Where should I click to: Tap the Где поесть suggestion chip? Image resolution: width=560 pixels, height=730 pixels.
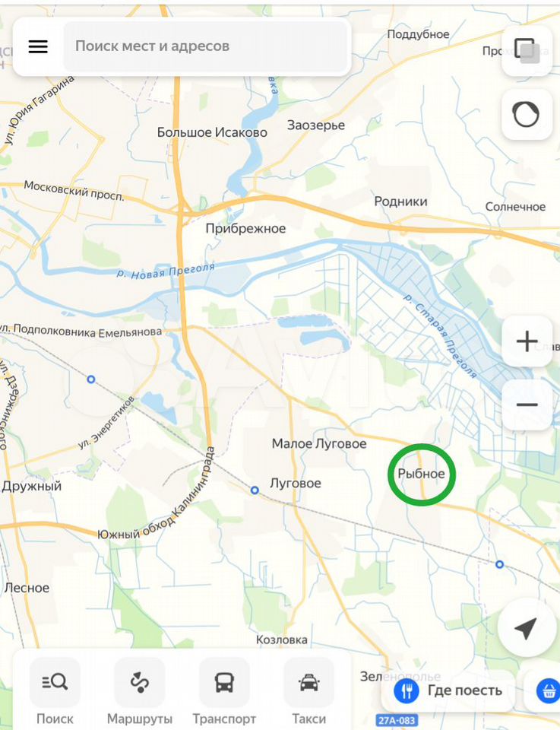coord(448,690)
